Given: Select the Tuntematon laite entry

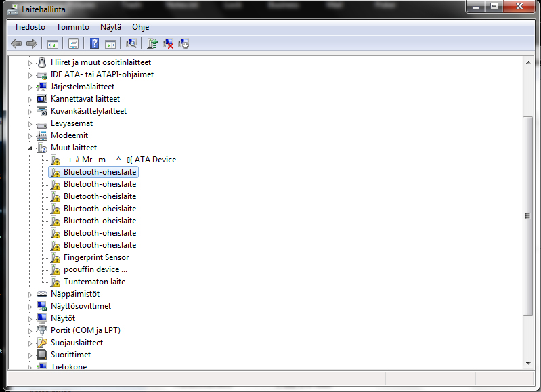Looking at the screenshot, I should pyautogui.click(x=95, y=282).
